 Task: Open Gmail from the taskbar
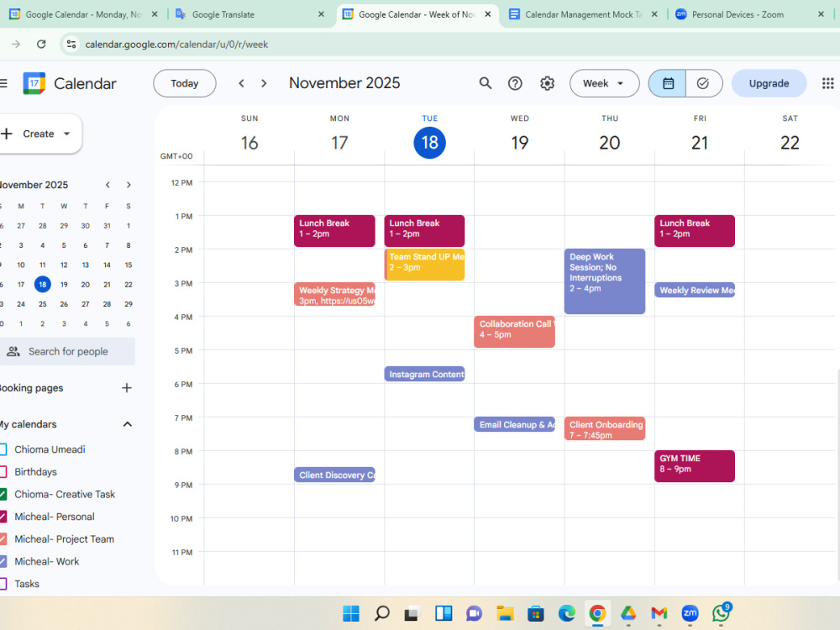click(x=659, y=613)
